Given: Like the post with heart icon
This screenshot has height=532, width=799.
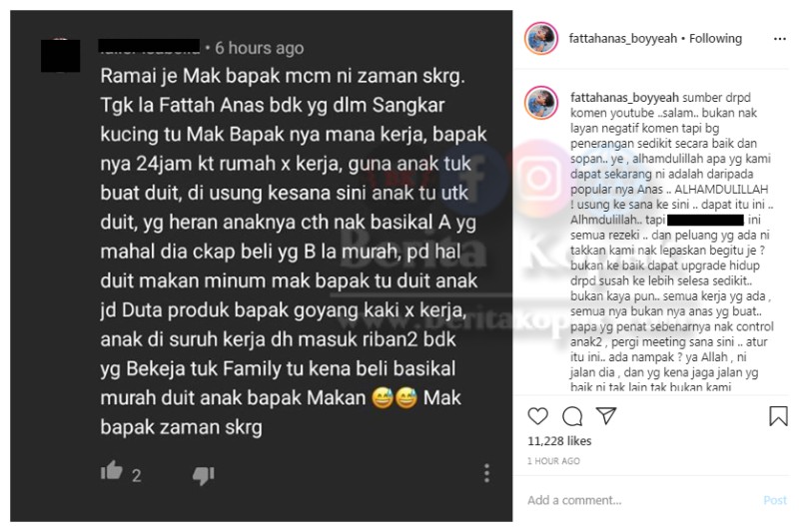Looking at the screenshot, I should (x=537, y=416).
